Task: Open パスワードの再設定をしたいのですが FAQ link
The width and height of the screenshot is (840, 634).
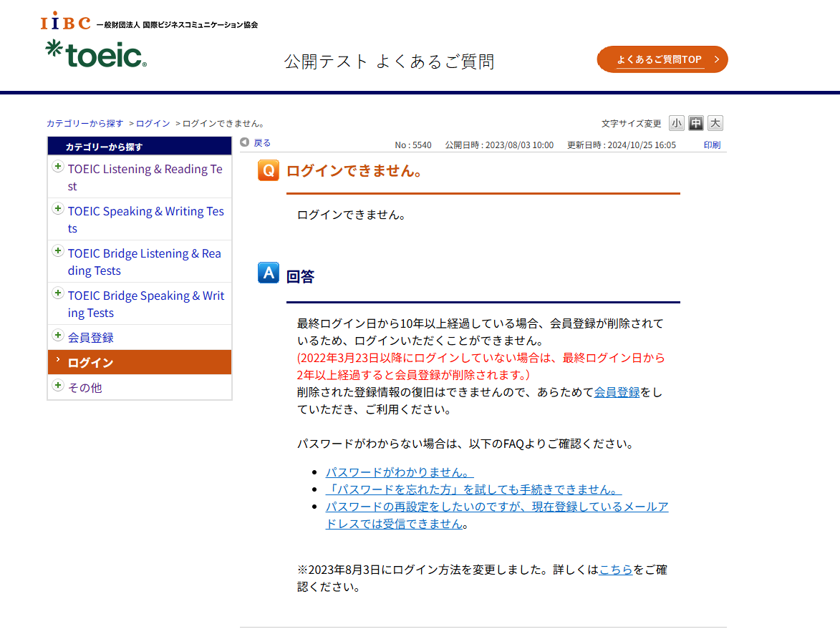Action: point(497,515)
